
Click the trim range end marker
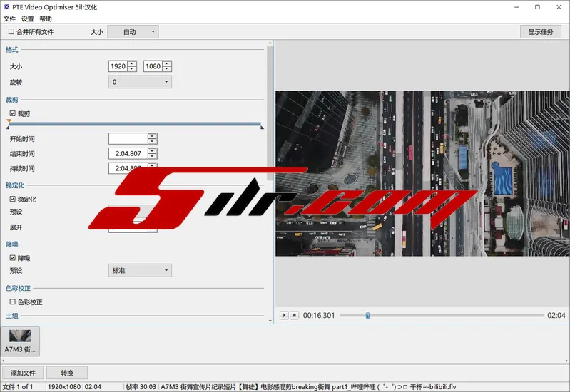[x=262, y=127]
